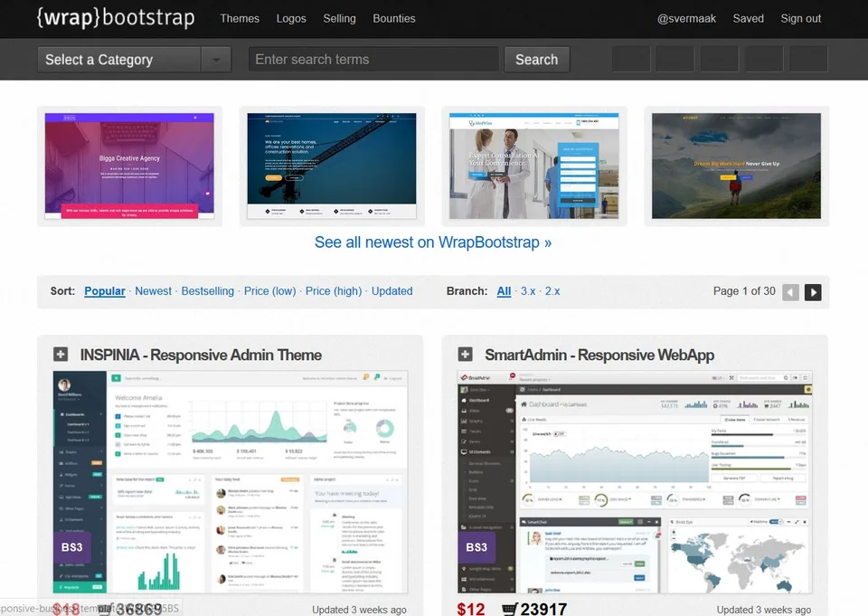
Task: Open the Select a Category dropdown
Action: 134,60
